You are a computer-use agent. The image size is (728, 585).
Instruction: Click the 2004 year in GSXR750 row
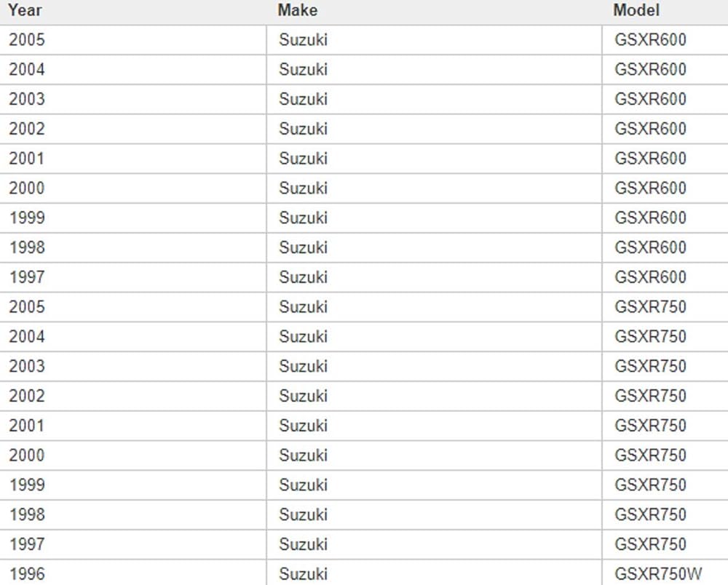coord(27,337)
